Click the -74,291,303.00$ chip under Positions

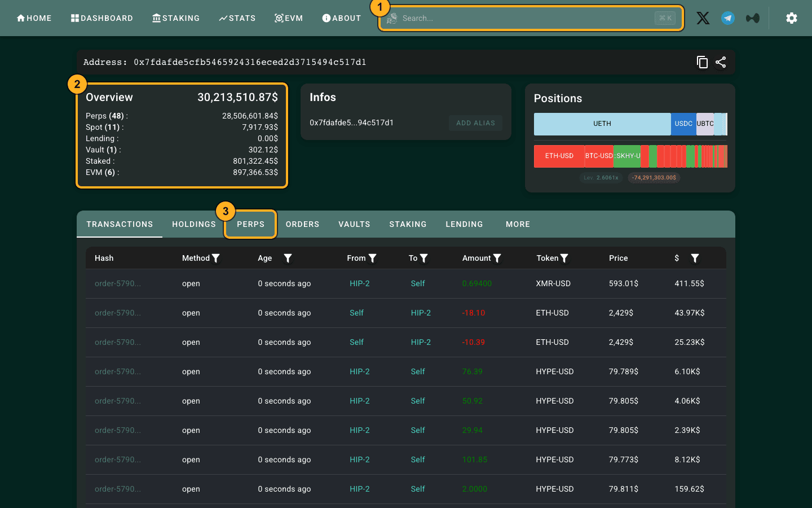coord(654,178)
